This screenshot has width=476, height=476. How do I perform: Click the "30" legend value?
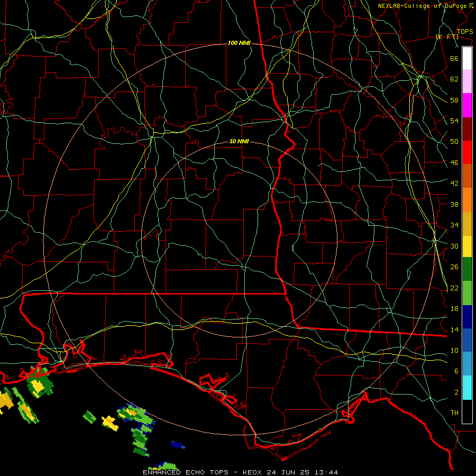(x=454, y=246)
